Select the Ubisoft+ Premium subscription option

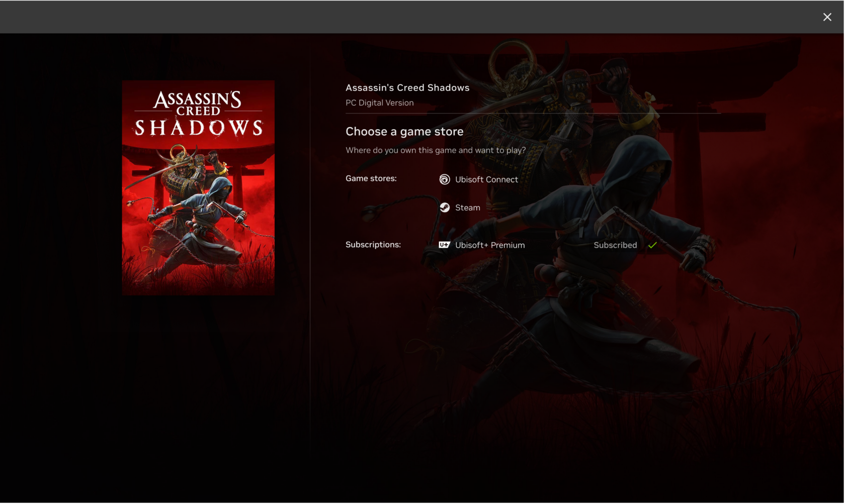click(490, 245)
